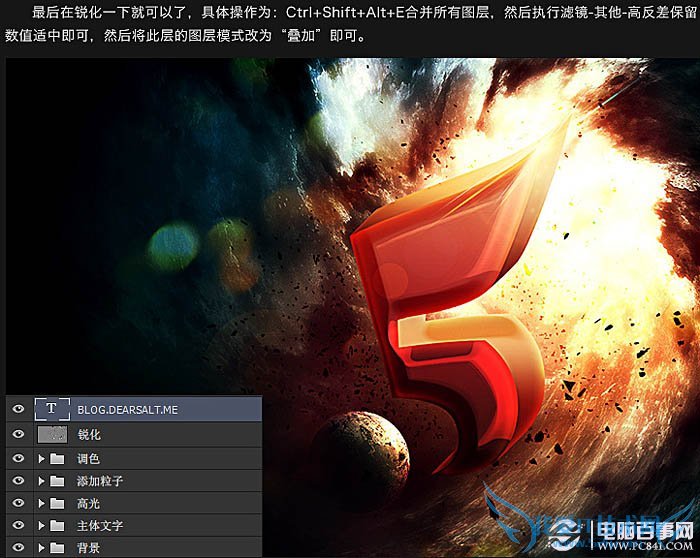Screen dimensions: 700x558
Task: Select the 高光 group name
Action: (x=88, y=503)
